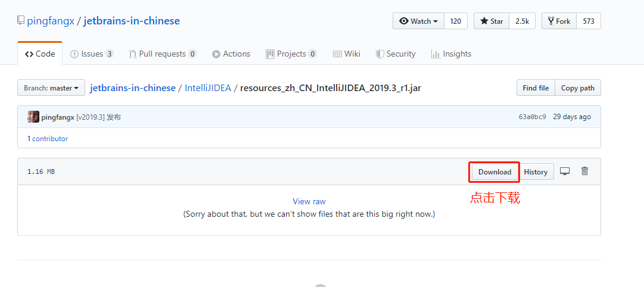644x287 pixels.
Task: Open the View raw link
Action: point(309,201)
